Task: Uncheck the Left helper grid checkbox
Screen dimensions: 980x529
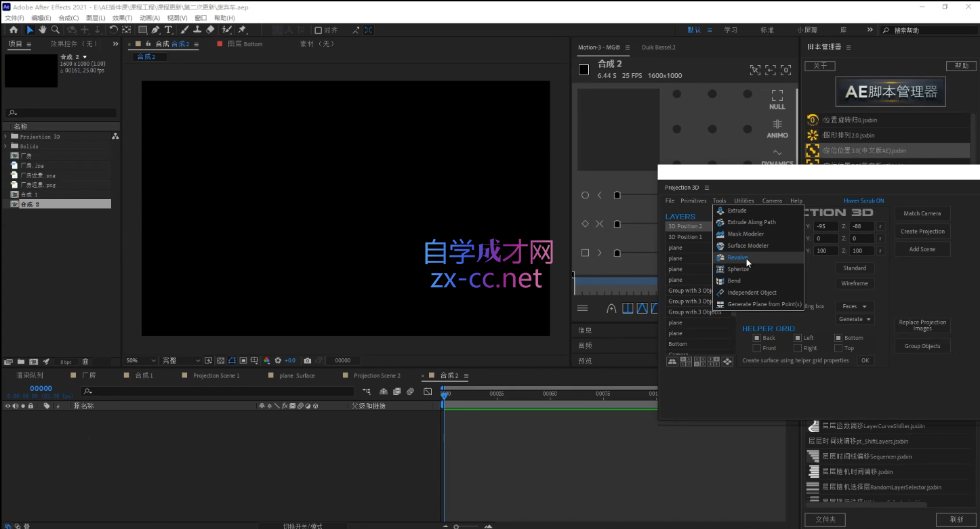Action: [x=798, y=338]
